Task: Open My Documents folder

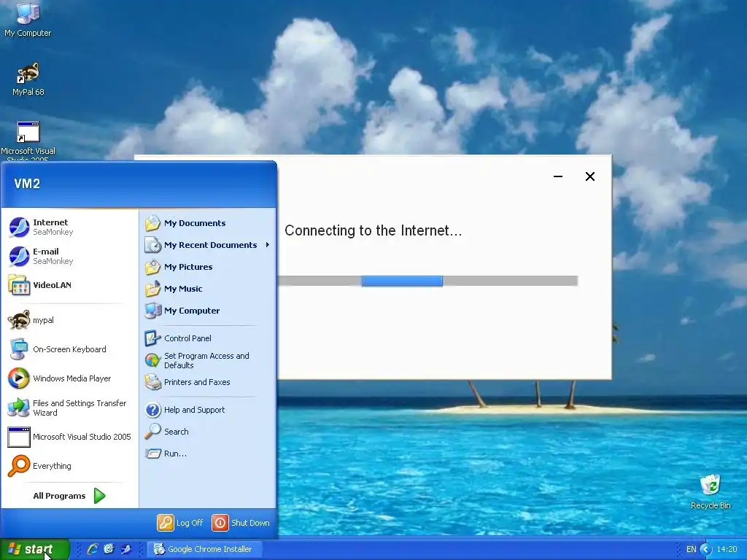Action: click(207, 223)
